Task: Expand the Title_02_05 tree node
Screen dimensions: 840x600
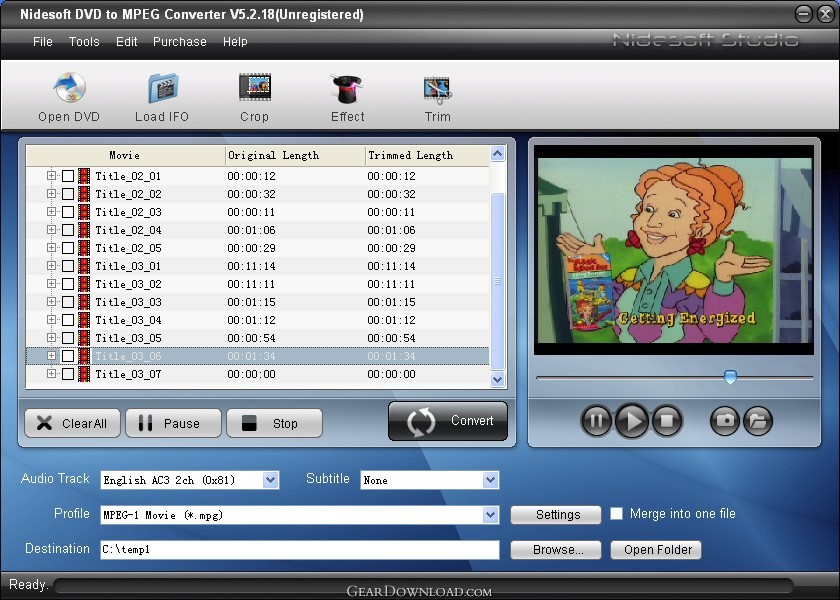Action: point(51,247)
